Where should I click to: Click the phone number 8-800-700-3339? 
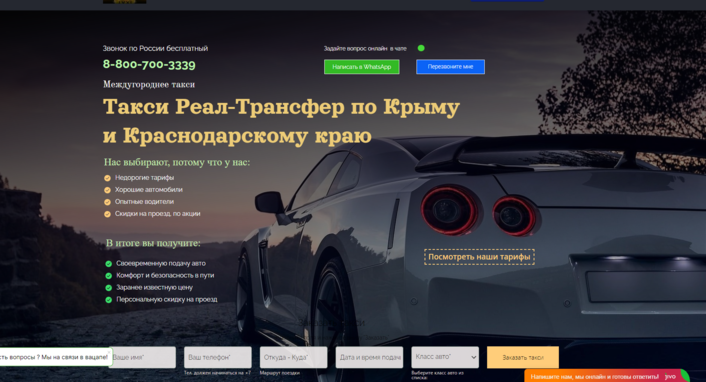[149, 64]
